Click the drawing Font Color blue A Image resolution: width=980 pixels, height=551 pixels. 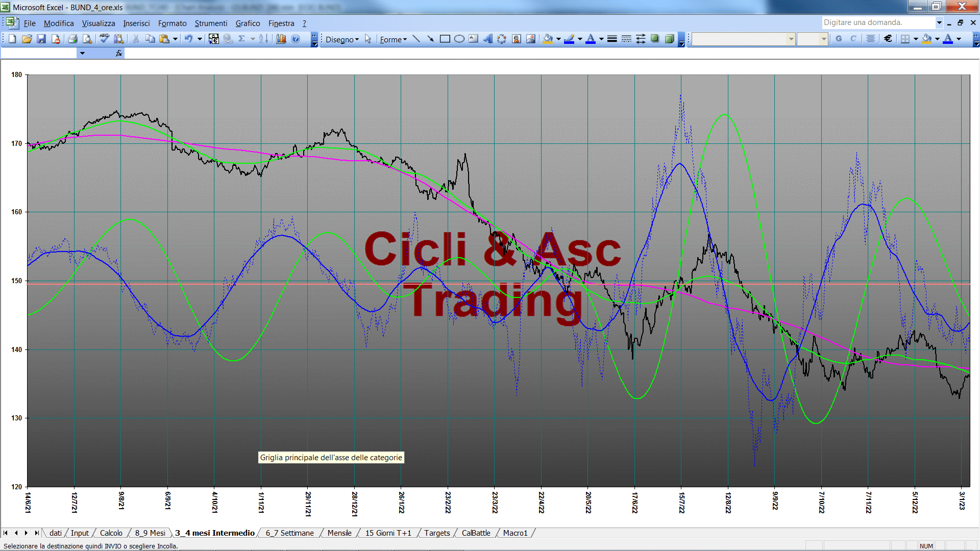pos(591,39)
